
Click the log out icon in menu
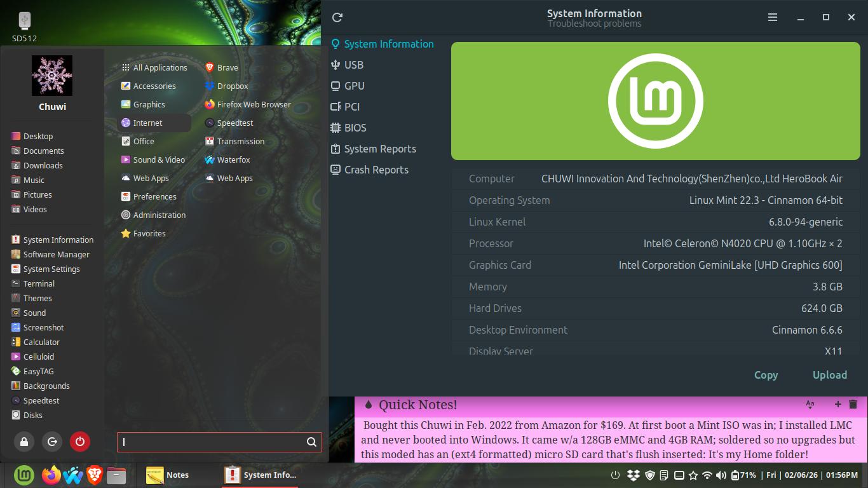click(52, 442)
